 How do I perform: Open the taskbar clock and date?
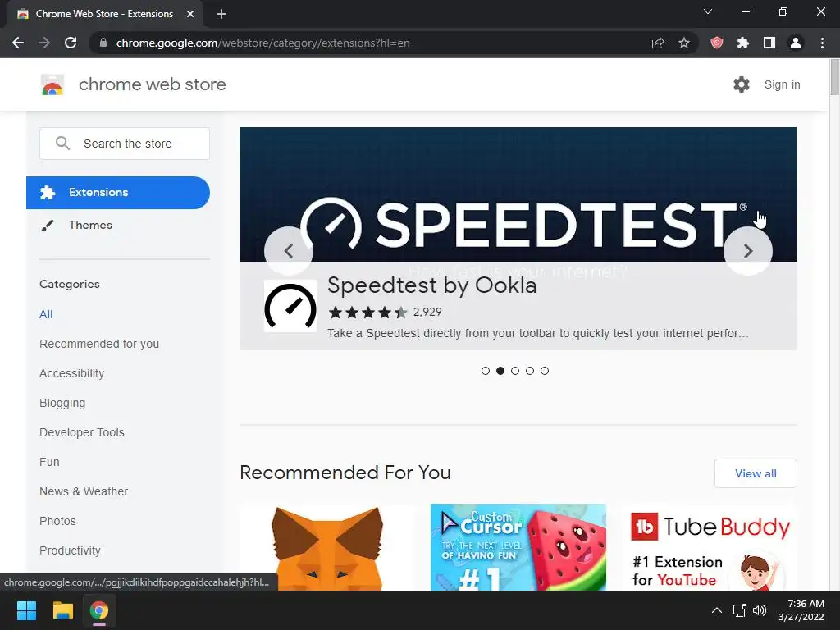coord(801,610)
